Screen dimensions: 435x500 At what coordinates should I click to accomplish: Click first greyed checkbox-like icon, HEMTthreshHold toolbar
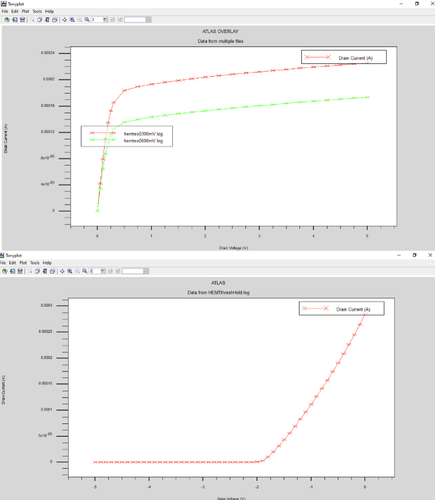[110, 271]
